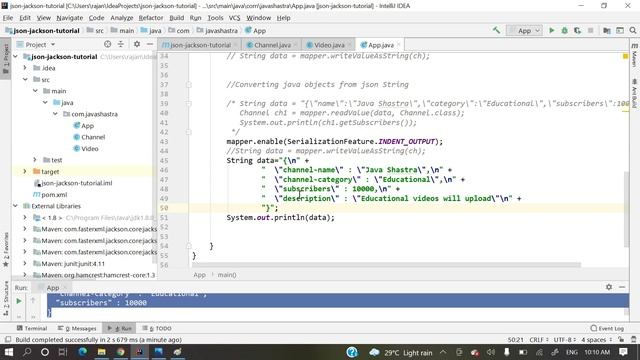This screenshot has width=640, height=360.
Task: Click the editor horizontal scrollbar
Action: (386, 265)
